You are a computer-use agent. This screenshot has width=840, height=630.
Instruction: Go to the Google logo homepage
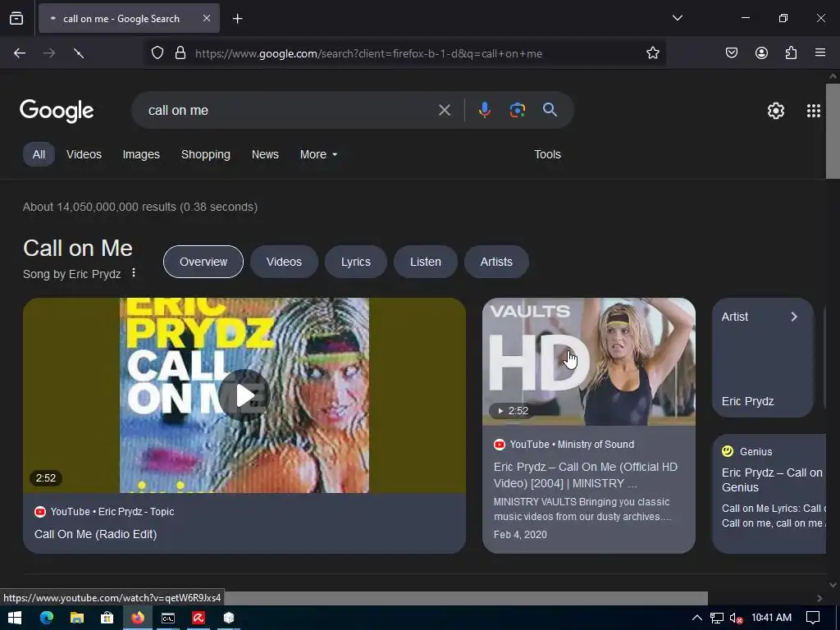[57, 111]
